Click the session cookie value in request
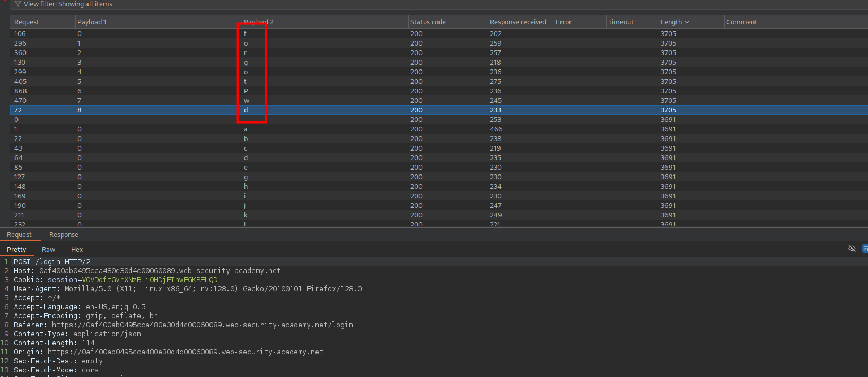868x377 pixels. pos(150,280)
